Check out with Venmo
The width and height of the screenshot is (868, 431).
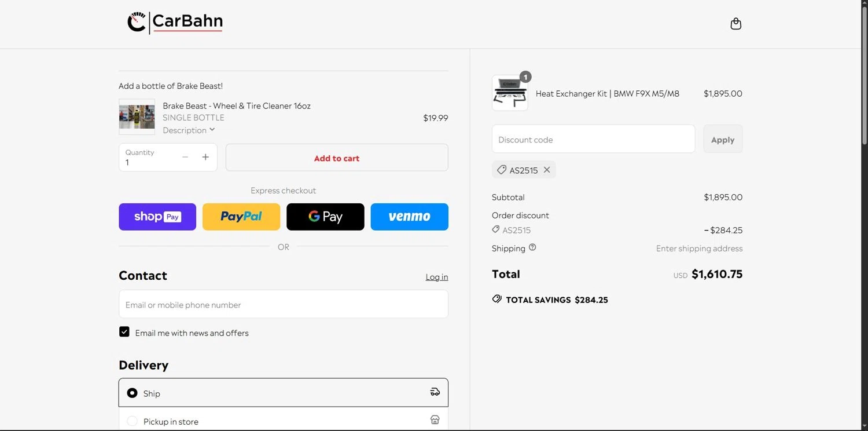pyautogui.click(x=410, y=217)
